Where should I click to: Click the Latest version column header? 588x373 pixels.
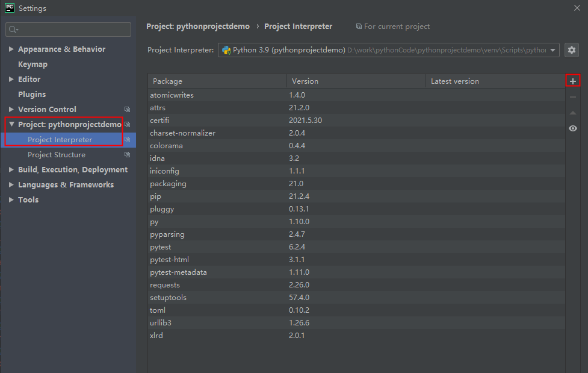click(x=495, y=81)
